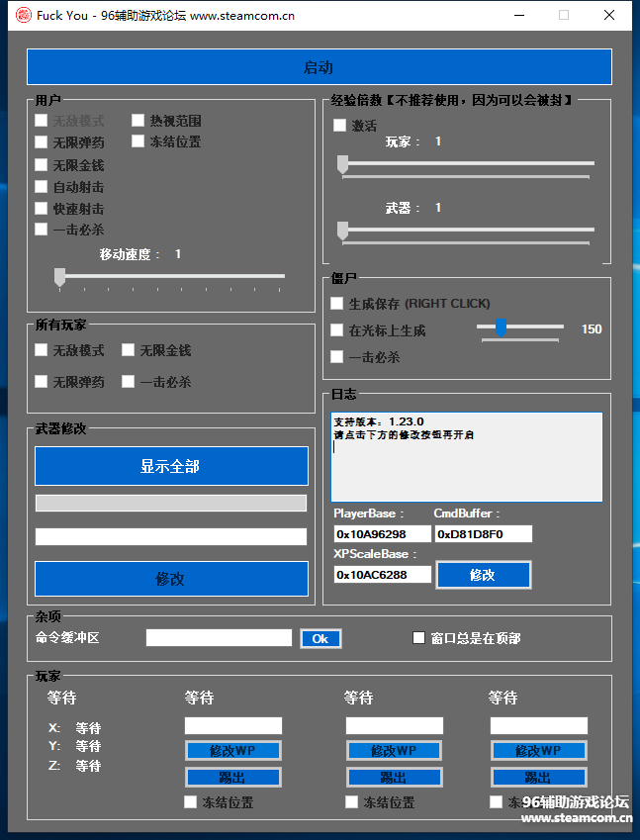Click the 修改 button in 武器修改
This screenshot has height=840, width=640.
(x=171, y=579)
